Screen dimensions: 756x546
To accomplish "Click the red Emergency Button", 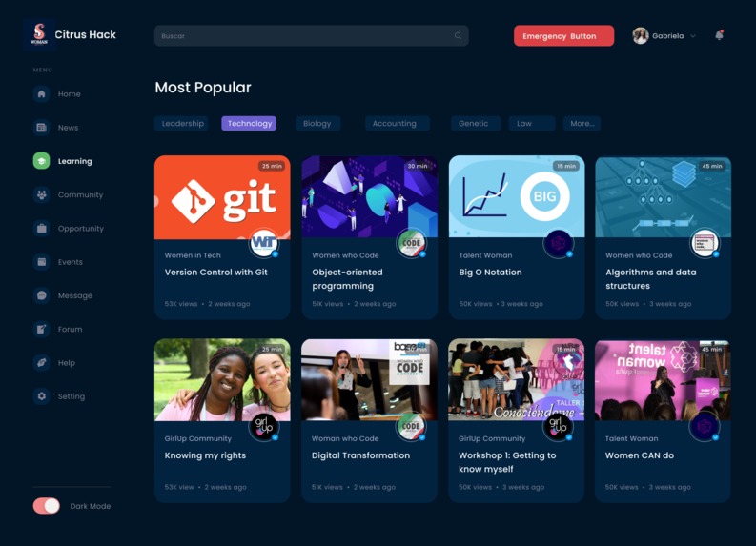I will pos(563,36).
